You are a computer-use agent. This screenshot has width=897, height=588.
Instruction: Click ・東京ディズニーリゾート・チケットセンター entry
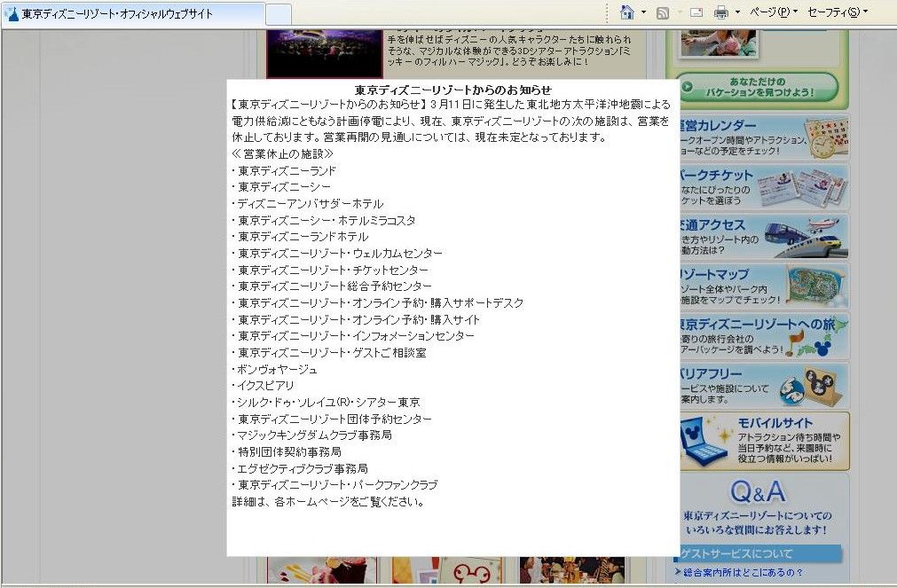(330, 270)
